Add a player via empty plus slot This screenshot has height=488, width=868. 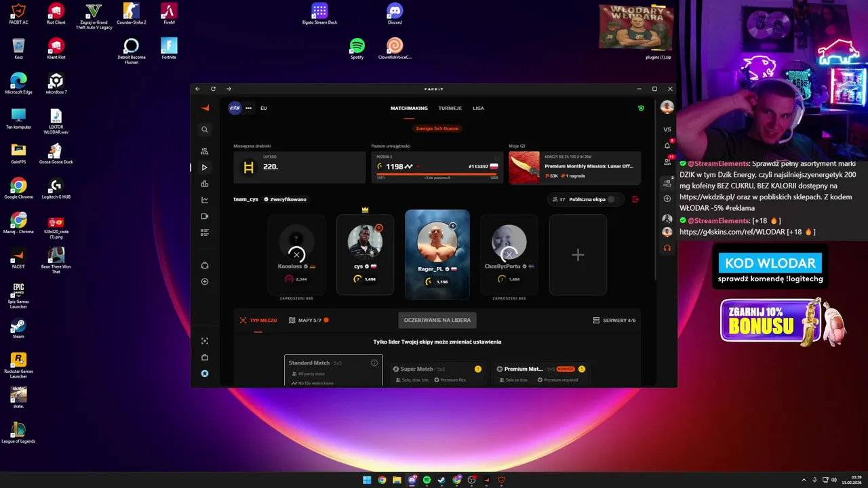click(578, 255)
